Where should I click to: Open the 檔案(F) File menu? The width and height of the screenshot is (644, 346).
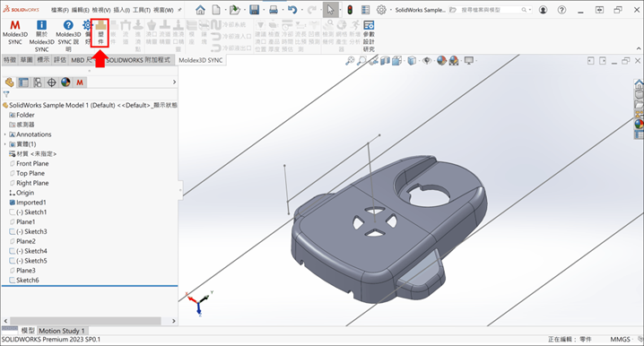click(x=60, y=10)
